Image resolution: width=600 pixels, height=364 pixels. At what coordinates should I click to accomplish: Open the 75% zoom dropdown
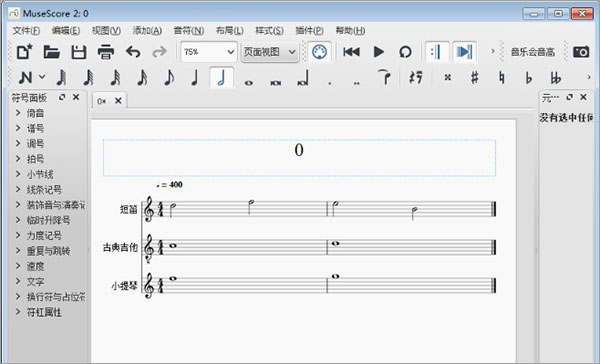click(209, 52)
